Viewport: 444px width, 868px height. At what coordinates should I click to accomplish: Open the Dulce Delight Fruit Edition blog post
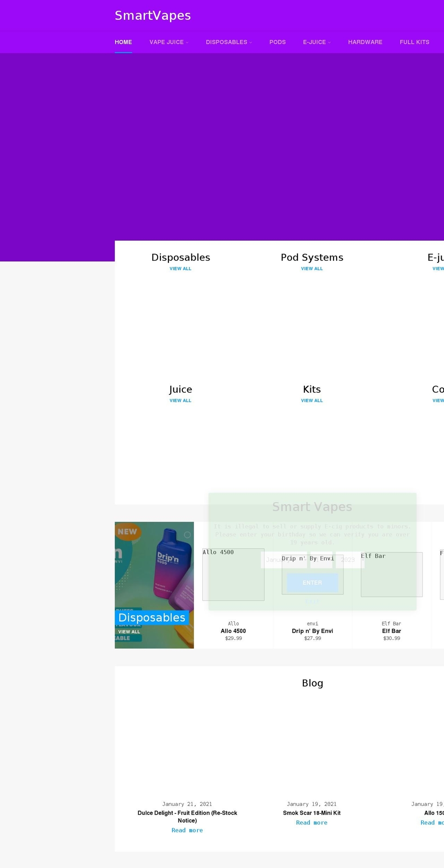(187, 817)
